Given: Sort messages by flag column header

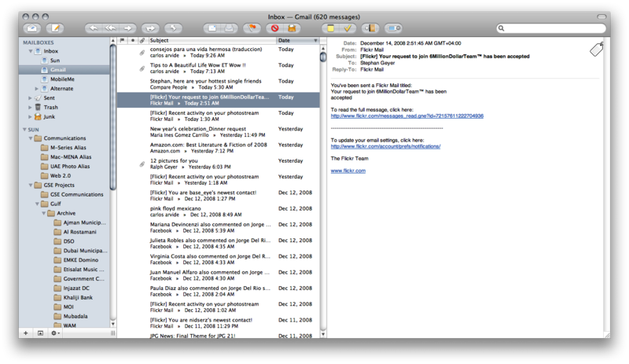Looking at the screenshot, I should coord(123,40).
